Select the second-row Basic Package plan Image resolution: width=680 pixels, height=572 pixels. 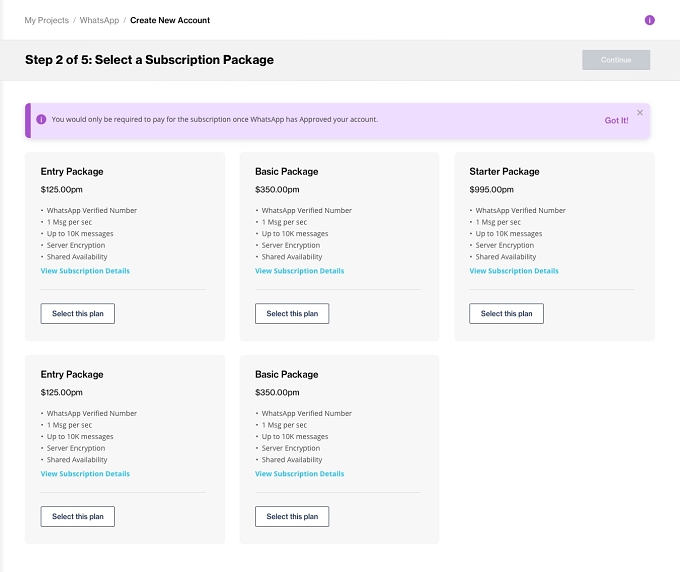(292, 516)
